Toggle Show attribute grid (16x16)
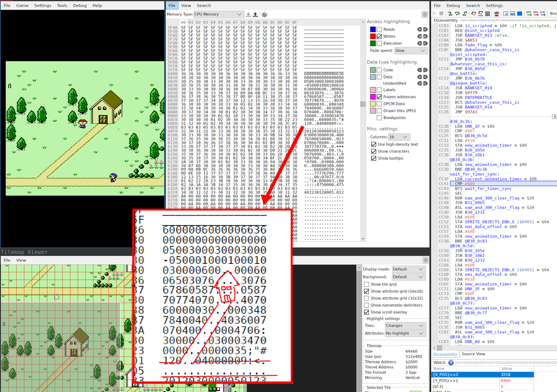The height and width of the screenshot is (392, 557). (366, 291)
